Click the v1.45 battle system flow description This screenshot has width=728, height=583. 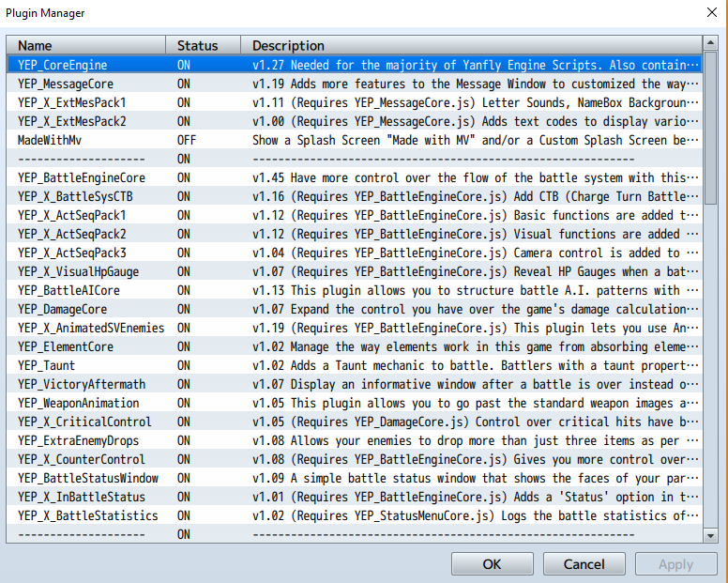[476, 177]
